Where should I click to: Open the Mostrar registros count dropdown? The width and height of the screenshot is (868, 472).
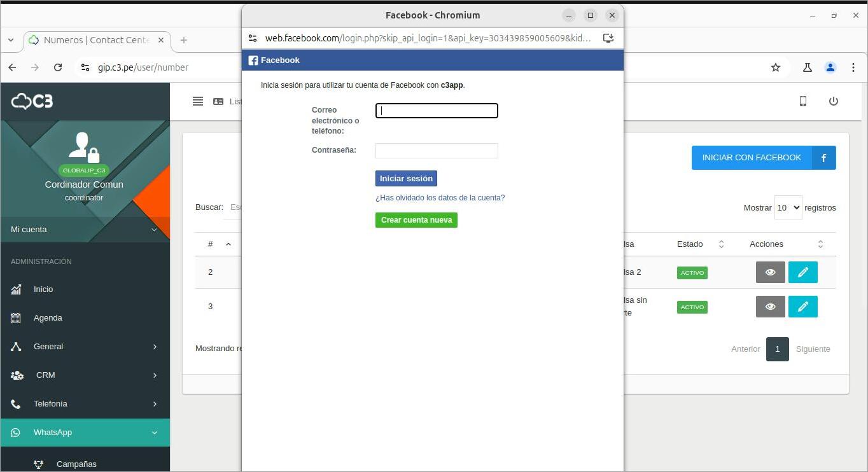click(x=788, y=207)
